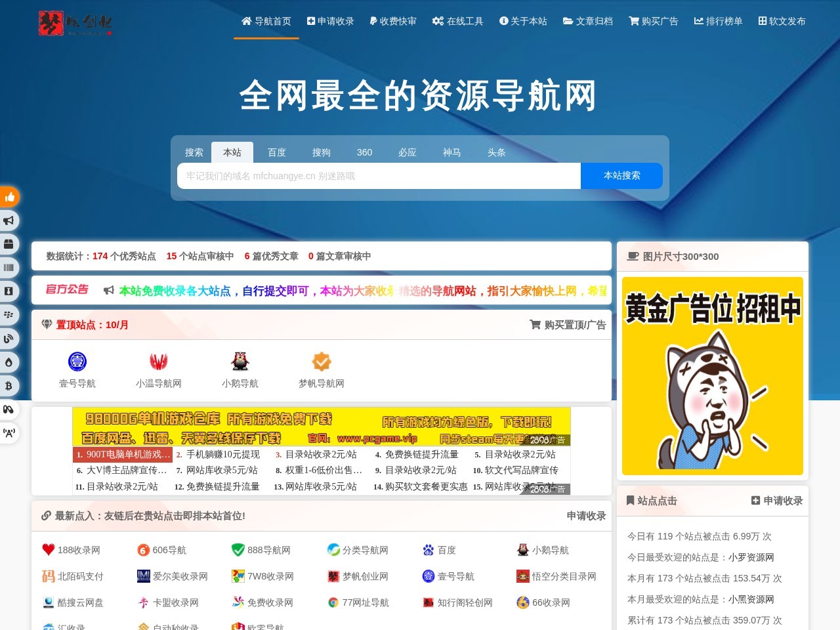This screenshot has width=840, height=630.
Task: Select the thumbs-up icon in the left sidebar
Action: pos(9,196)
